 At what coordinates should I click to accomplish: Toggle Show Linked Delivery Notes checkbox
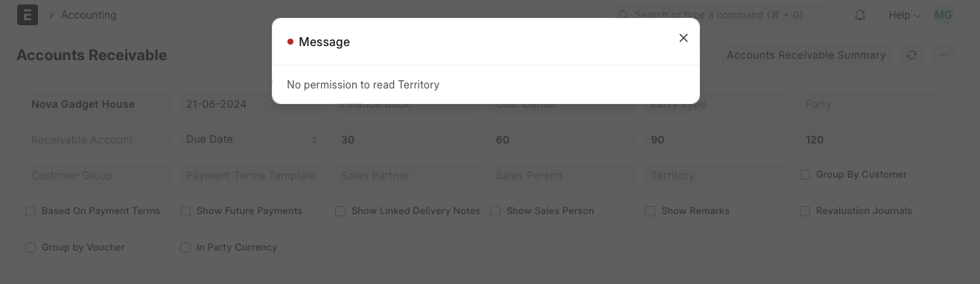[340, 211]
